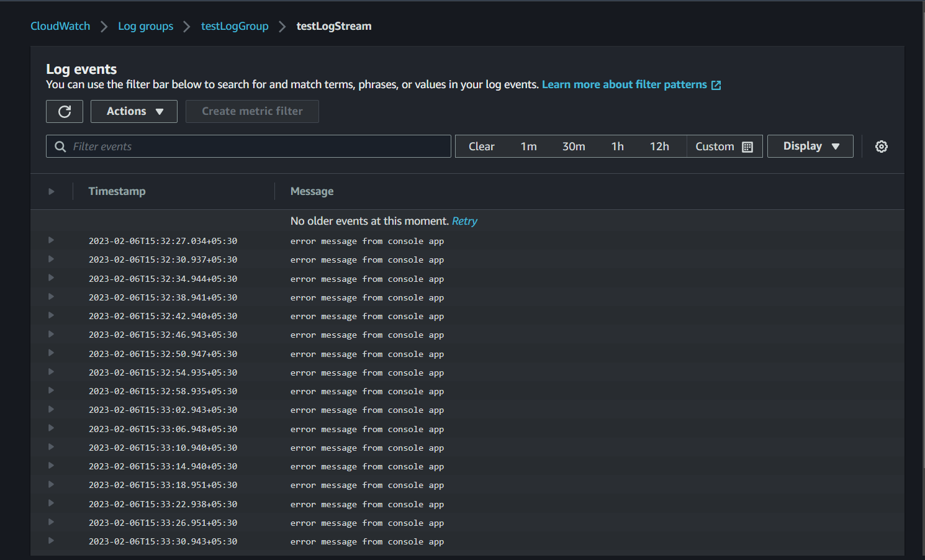Select timestamp 2023-02-06T15:33:02.943+05:30
The image size is (925, 560).
click(x=163, y=410)
